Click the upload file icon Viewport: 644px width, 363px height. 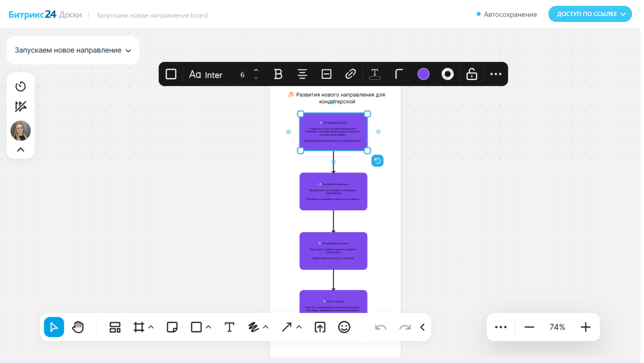point(320,327)
